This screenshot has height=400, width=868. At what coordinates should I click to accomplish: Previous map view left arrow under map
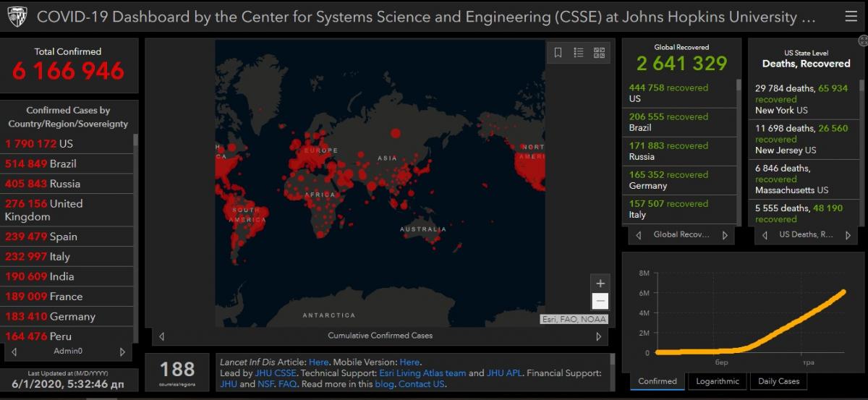pyautogui.click(x=161, y=336)
